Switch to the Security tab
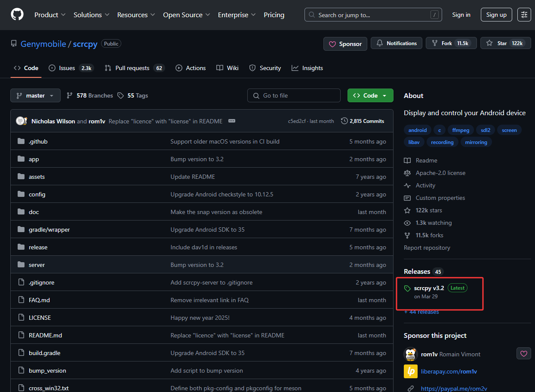Viewport: 535px width, 392px height. coord(265,68)
